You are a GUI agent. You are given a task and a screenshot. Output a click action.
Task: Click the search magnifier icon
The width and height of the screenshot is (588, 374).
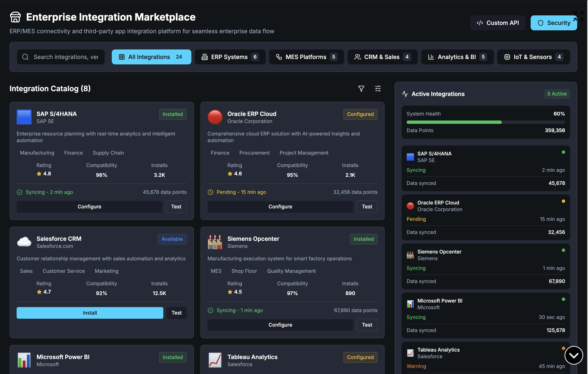(x=25, y=57)
